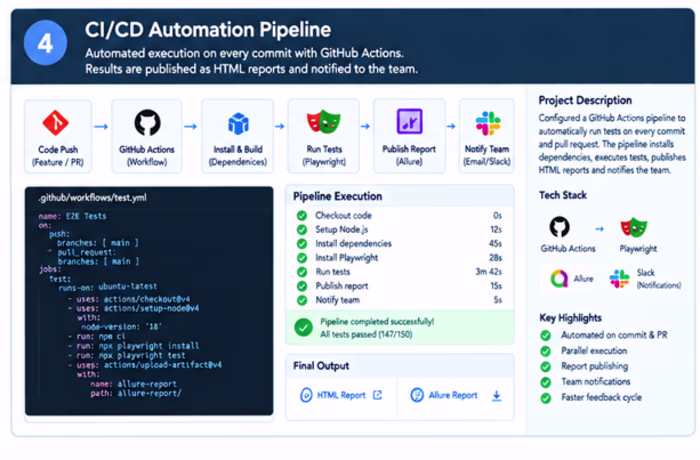Click the 'path: allure-report/' code line
The width and height of the screenshot is (700, 460).
pos(136,393)
